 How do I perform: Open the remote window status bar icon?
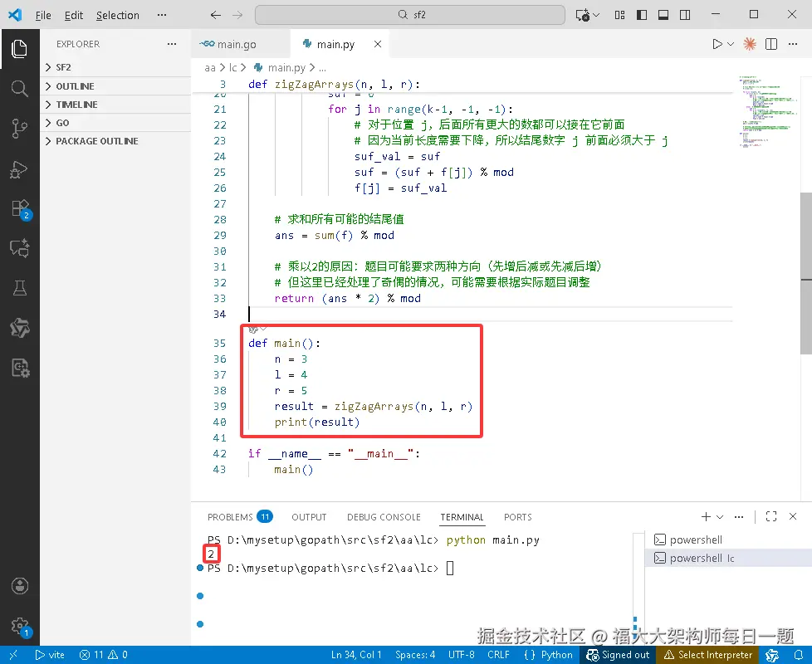click(13, 655)
